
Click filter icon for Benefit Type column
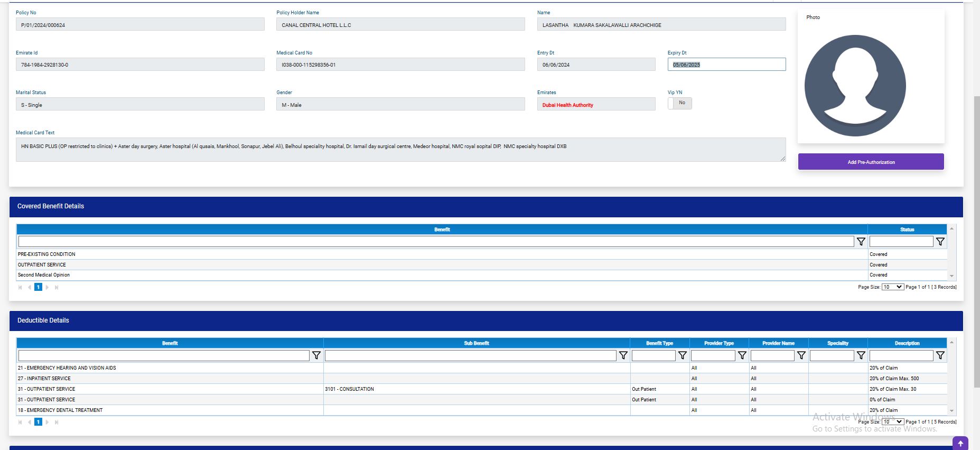coord(682,356)
